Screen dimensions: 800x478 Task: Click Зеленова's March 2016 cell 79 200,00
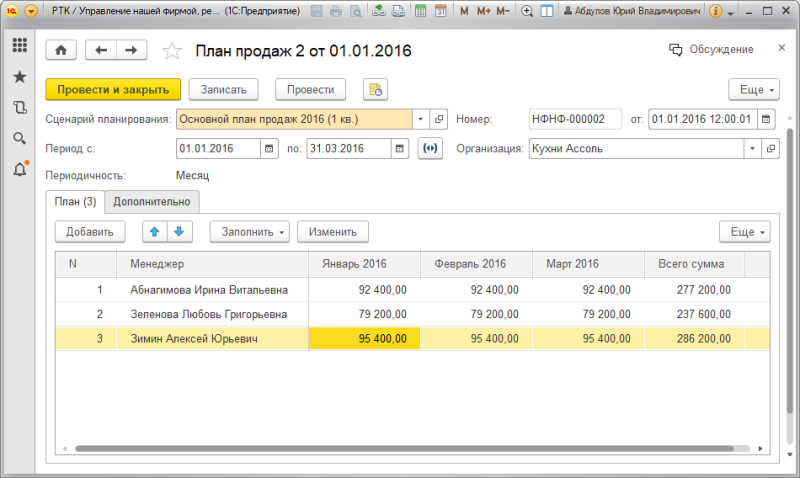coord(588,314)
